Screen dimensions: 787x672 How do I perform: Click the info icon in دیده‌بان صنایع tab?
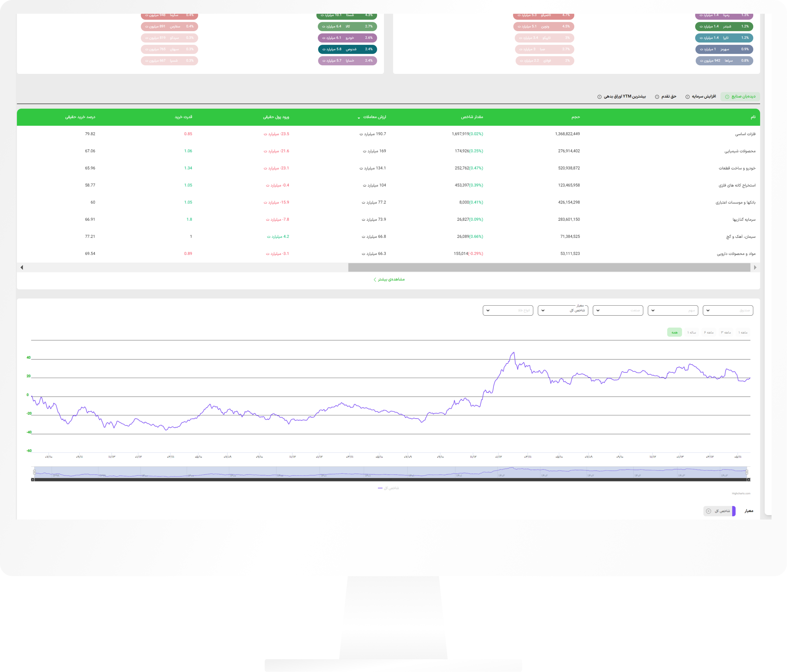click(x=727, y=97)
